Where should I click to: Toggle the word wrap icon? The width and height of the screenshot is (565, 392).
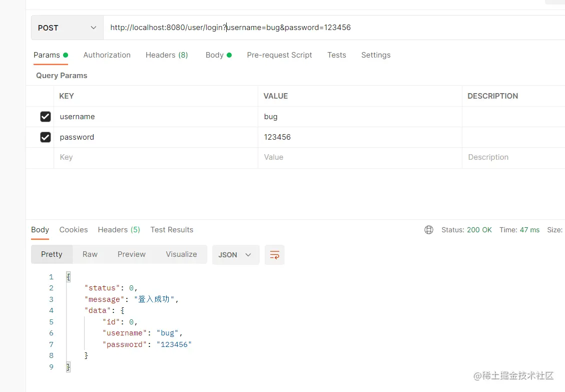(x=275, y=255)
